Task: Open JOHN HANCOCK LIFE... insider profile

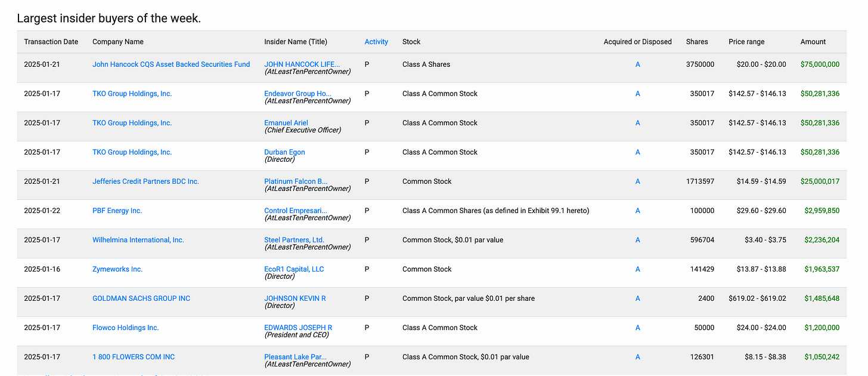Action: tap(302, 64)
